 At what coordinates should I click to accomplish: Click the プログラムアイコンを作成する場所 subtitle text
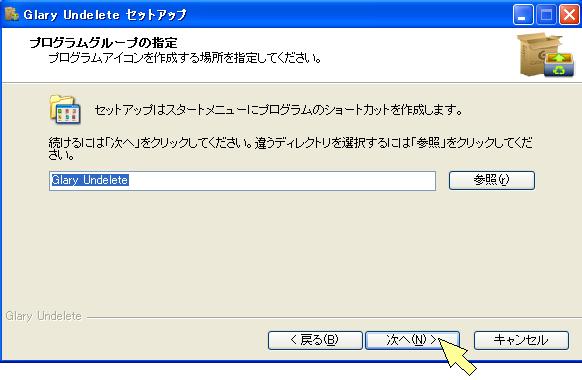pyautogui.click(x=185, y=58)
